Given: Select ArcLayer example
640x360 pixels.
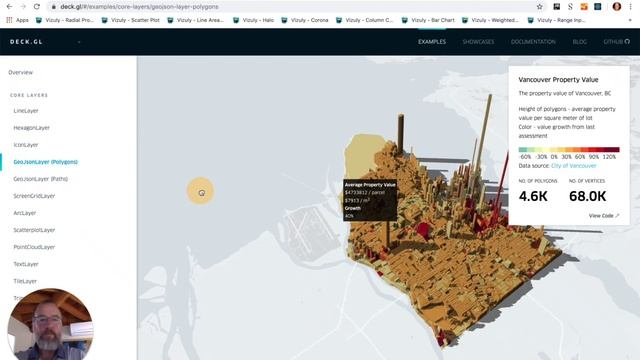Looking at the screenshot, I should click(x=24, y=213).
